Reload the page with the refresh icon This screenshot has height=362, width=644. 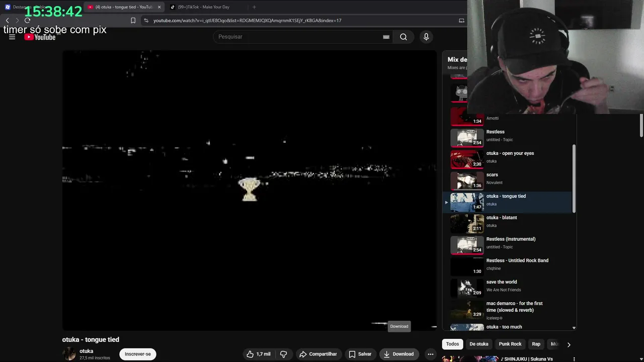(x=27, y=21)
